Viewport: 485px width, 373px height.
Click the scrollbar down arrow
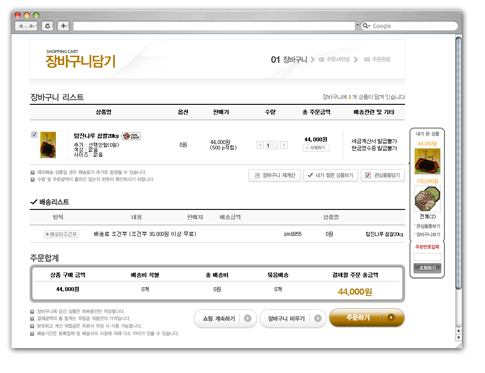coord(459,337)
